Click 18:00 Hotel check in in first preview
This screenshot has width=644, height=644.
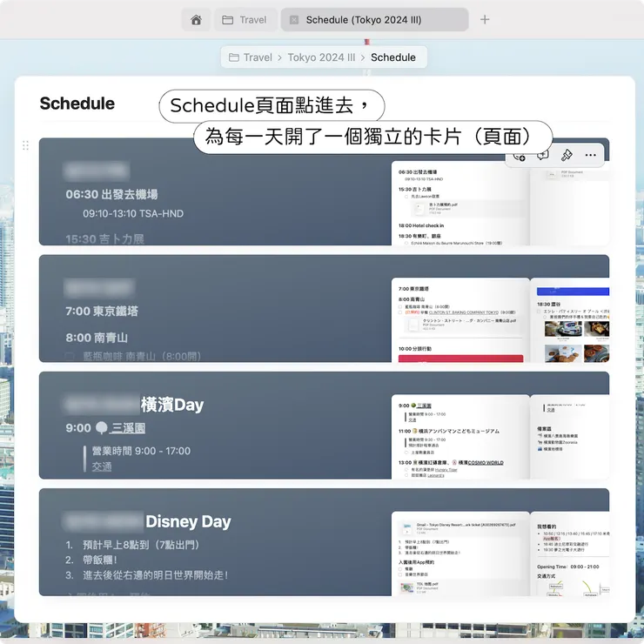(421, 225)
